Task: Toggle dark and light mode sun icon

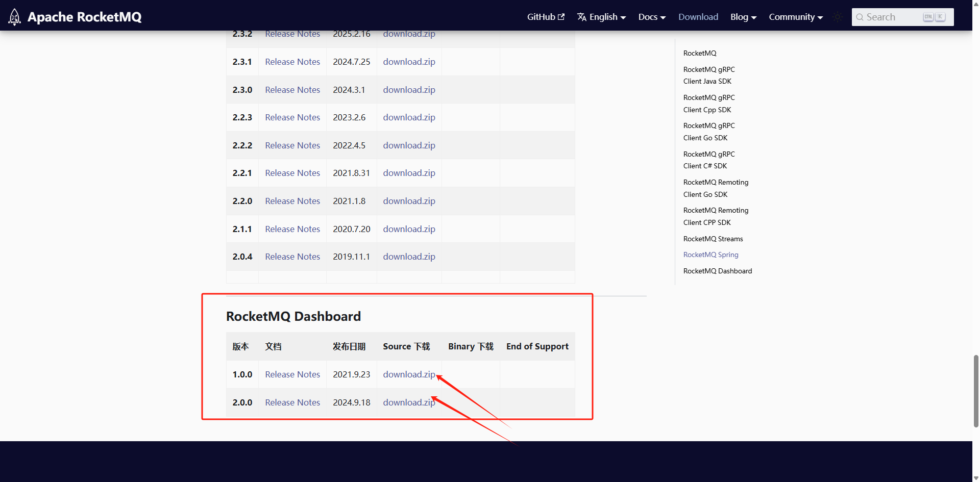Action: point(838,17)
